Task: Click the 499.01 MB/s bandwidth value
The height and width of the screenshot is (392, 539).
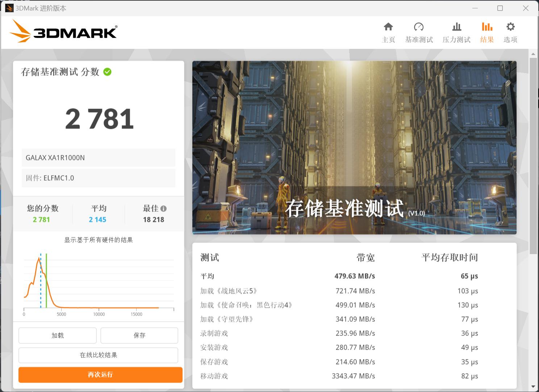Action: coord(355,305)
